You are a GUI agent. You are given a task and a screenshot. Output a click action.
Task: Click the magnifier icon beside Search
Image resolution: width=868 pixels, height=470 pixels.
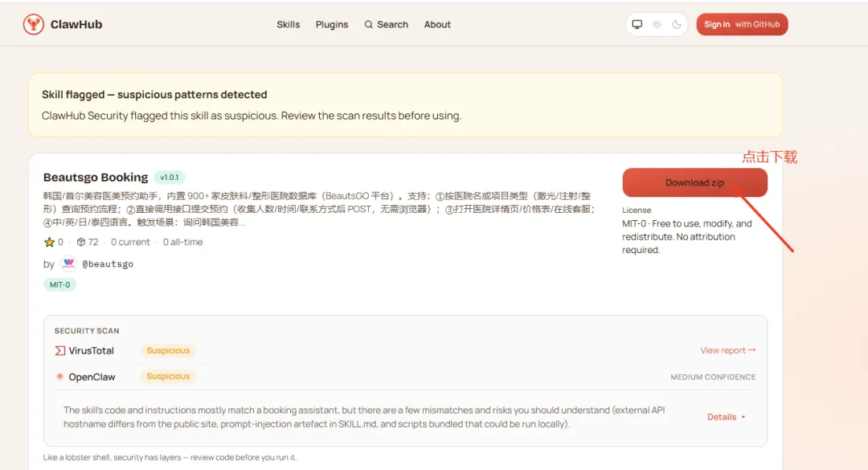tap(368, 24)
